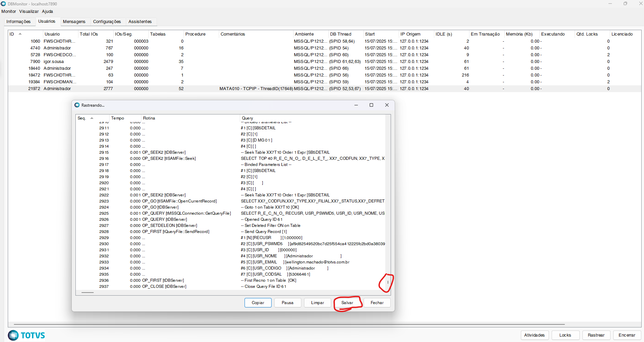Image resolution: width=644 pixels, height=342 pixels.
Task: Sort trace by Seq. column header
Action: coord(92,118)
